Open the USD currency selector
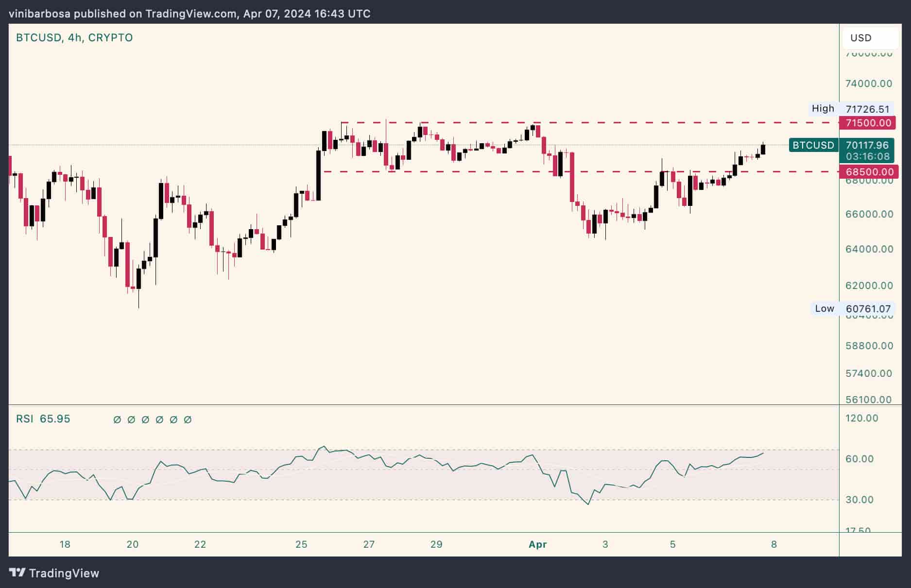Viewport: 911px width, 588px height. point(861,38)
